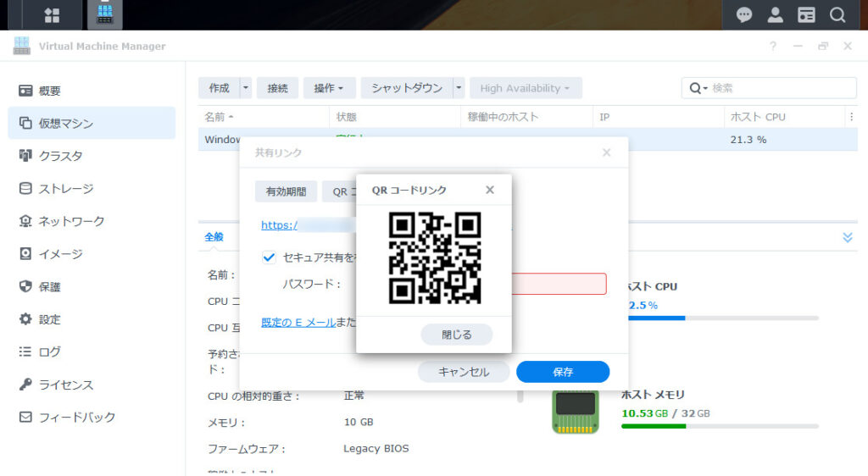Screen dimensions: 868x476
Task: Open ストレージ in the sidebar
Action: 92,189
